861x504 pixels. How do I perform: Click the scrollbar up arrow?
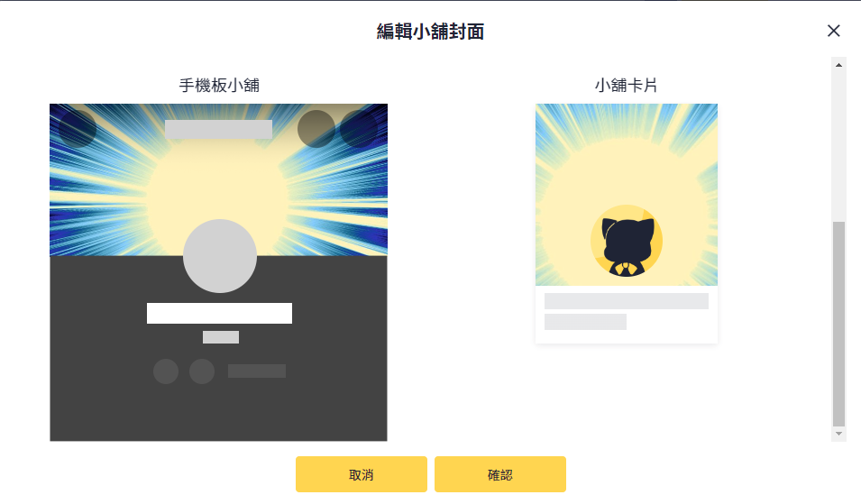[x=838, y=65]
